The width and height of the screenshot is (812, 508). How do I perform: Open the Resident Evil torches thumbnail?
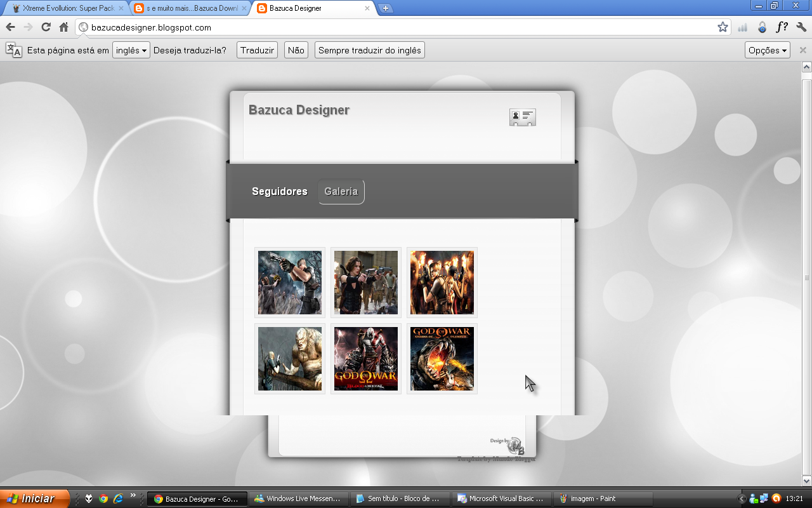(442, 283)
